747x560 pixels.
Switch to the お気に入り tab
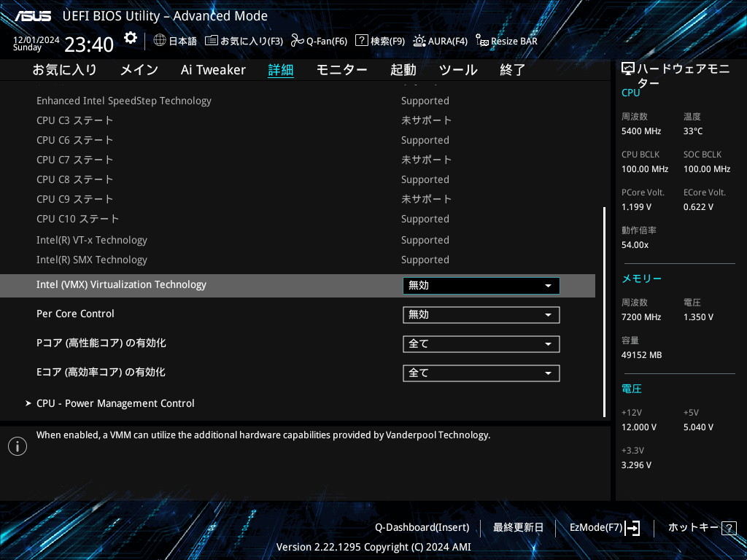64,69
